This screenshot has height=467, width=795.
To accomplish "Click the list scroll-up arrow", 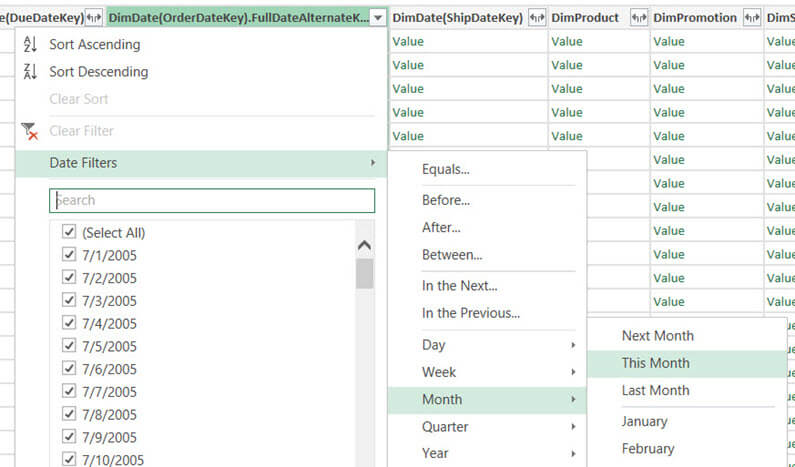I will tap(364, 245).
